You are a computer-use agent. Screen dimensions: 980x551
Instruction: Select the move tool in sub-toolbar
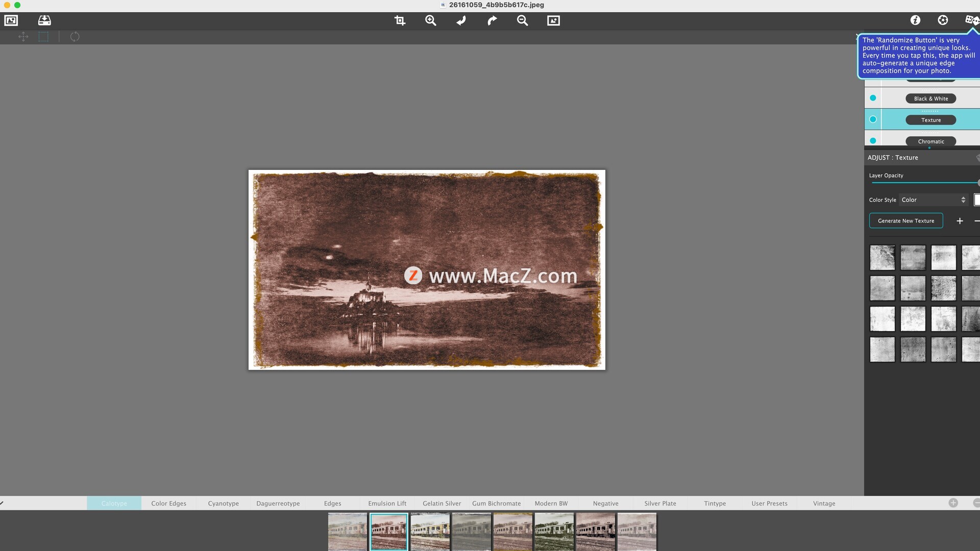[x=23, y=37]
